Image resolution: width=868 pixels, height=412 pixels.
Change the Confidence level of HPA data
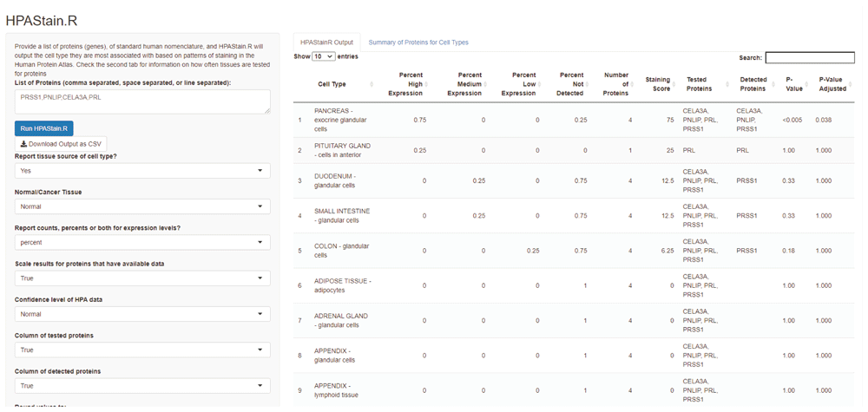pos(142,314)
